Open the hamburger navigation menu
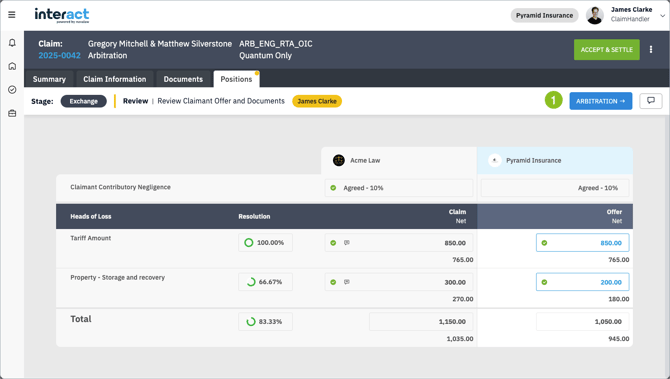 click(12, 15)
